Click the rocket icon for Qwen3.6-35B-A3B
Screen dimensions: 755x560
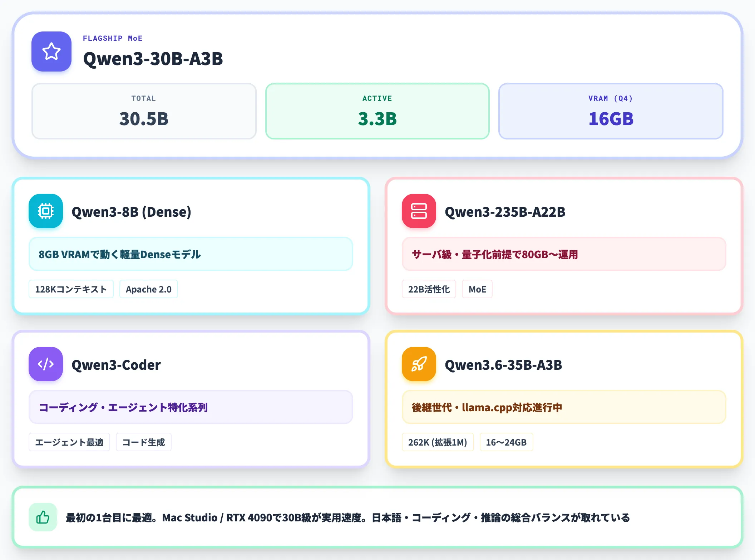[419, 364]
